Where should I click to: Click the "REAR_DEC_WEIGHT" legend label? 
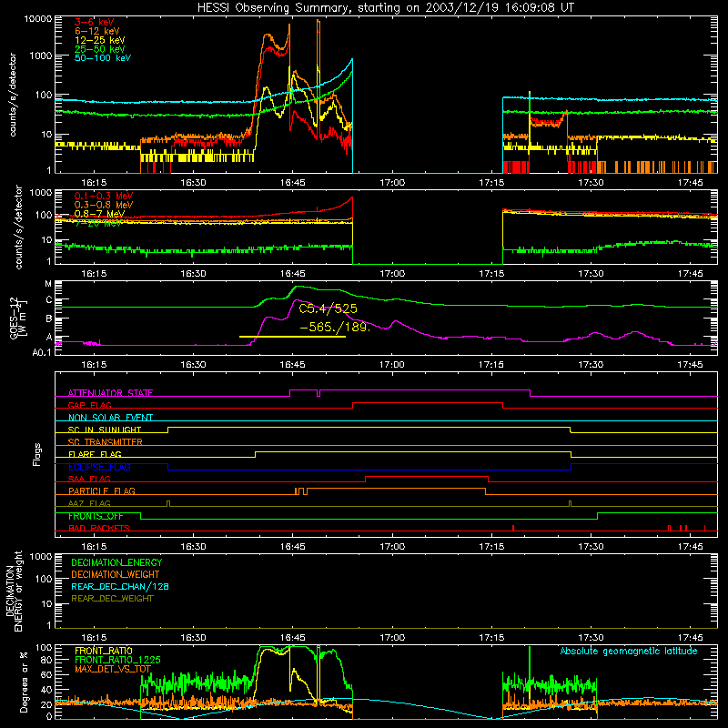tap(112, 599)
